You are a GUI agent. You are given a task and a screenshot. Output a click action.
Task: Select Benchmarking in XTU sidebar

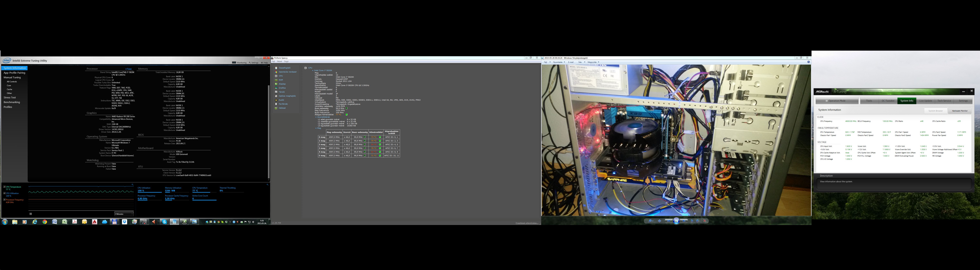click(12, 102)
